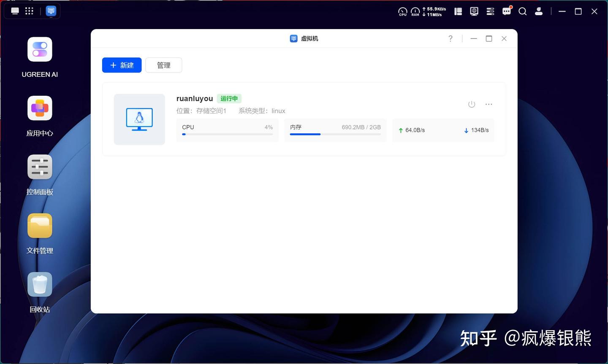Maximize the 虚拟机 window
Image resolution: width=608 pixels, height=364 pixels.
pos(489,38)
